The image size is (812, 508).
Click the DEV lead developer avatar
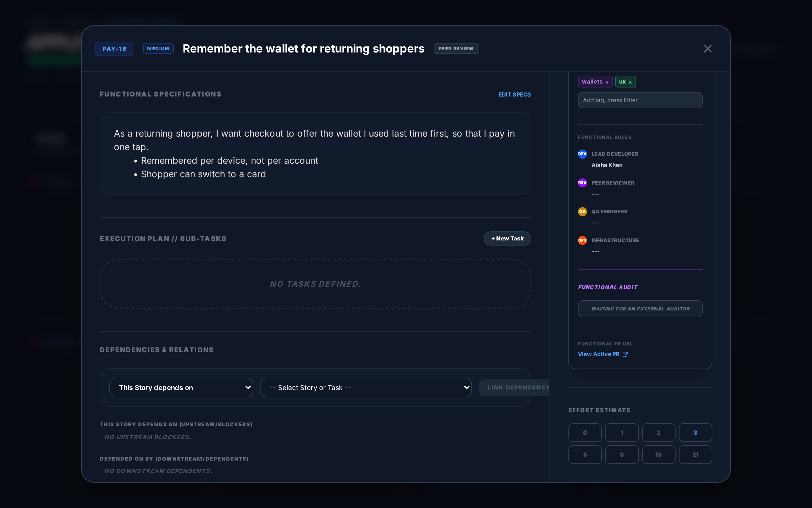(x=582, y=154)
